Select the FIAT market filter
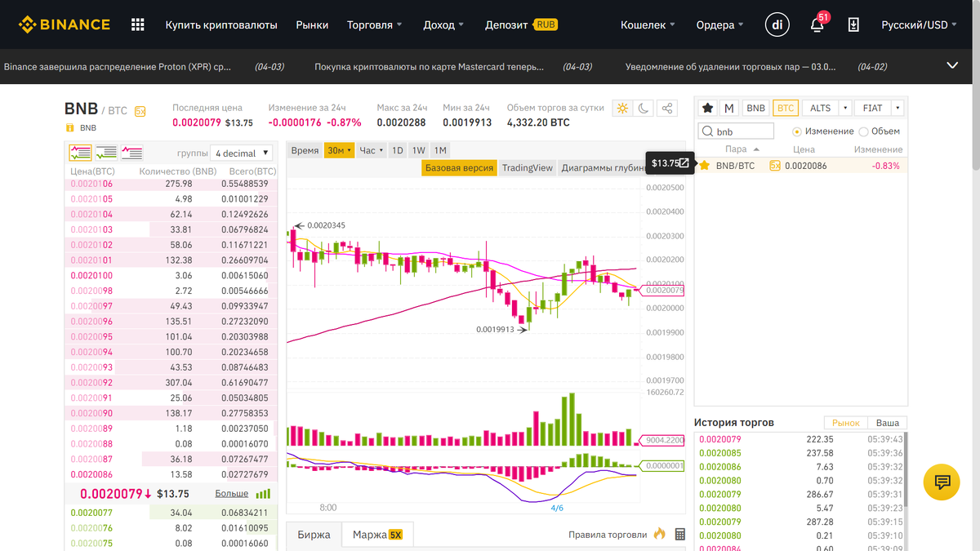This screenshot has width=980, height=551. click(873, 108)
